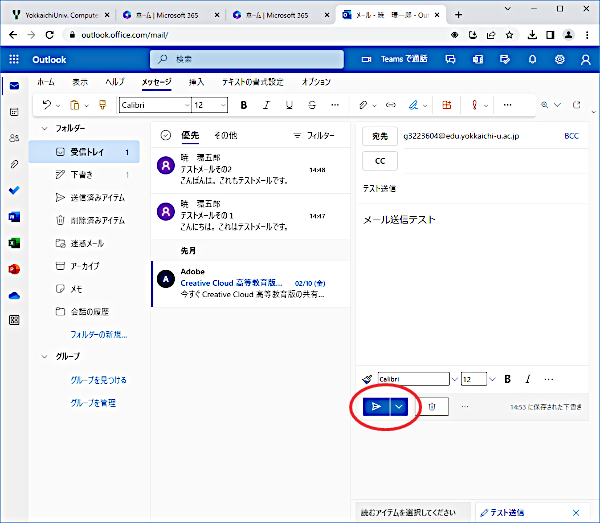Image resolution: width=600 pixels, height=523 pixels.
Task: Open the オプション ribbon tab
Action: (x=316, y=82)
